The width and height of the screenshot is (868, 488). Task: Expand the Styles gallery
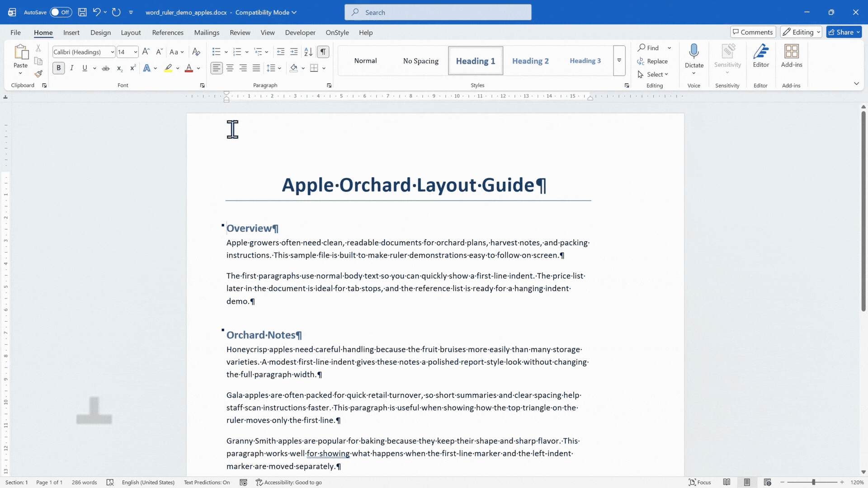point(619,61)
